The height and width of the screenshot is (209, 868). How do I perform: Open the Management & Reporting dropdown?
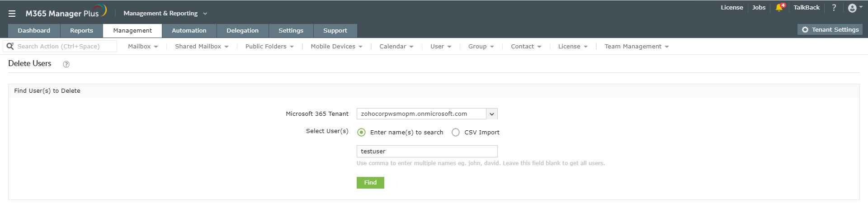pyautogui.click(x=165, y=14)
